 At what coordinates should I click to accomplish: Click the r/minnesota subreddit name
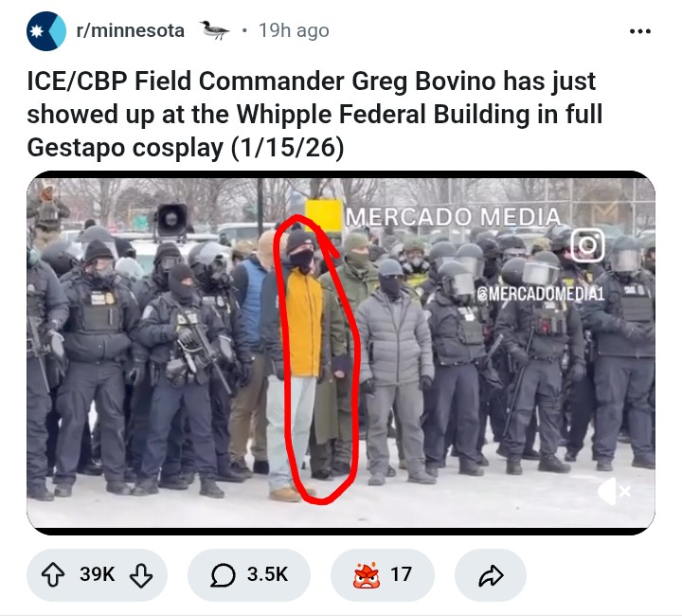130,31
